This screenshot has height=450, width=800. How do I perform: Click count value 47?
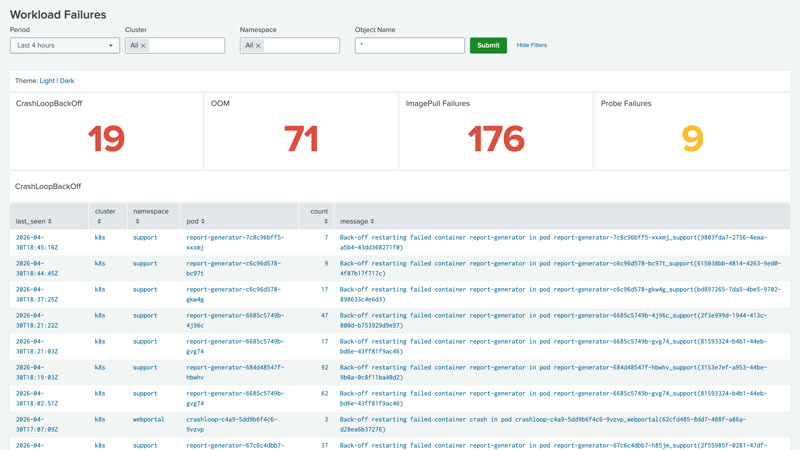click(324, 315)
